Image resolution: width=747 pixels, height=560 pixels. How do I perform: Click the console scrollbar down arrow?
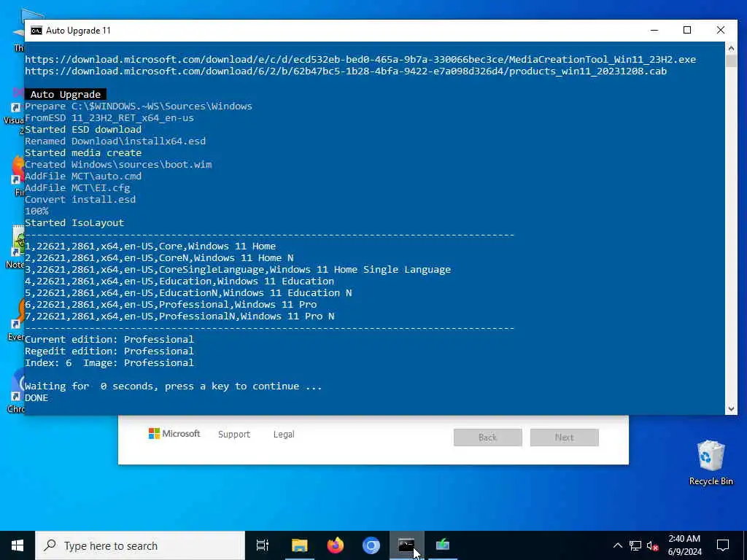click(731, 408)
